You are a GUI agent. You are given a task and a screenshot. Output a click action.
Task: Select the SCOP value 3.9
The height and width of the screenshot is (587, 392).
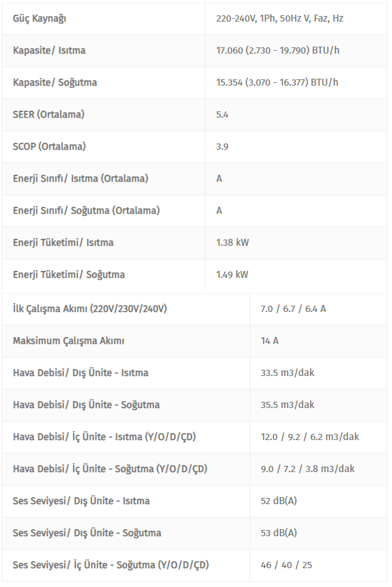(222, 146)
